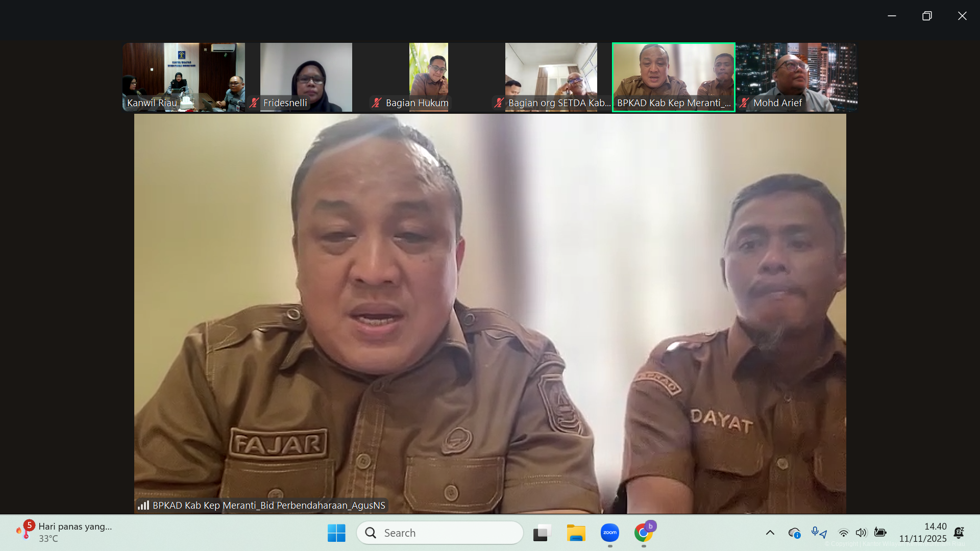
Task: Click the Wi-Fi network tray icon
Action: [844, 533]
